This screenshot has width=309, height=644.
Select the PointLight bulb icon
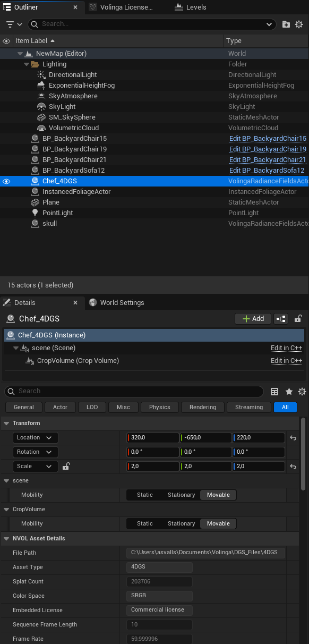35,213
